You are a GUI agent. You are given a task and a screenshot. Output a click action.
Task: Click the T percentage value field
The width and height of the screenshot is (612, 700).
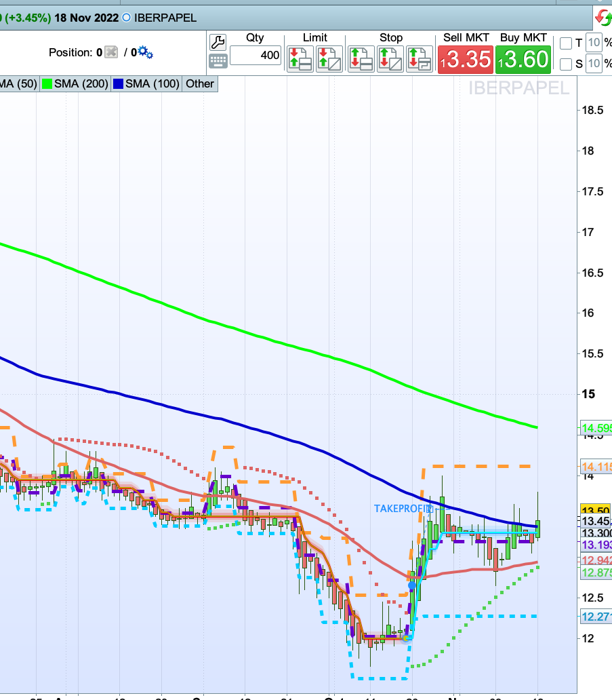(594, 43)
